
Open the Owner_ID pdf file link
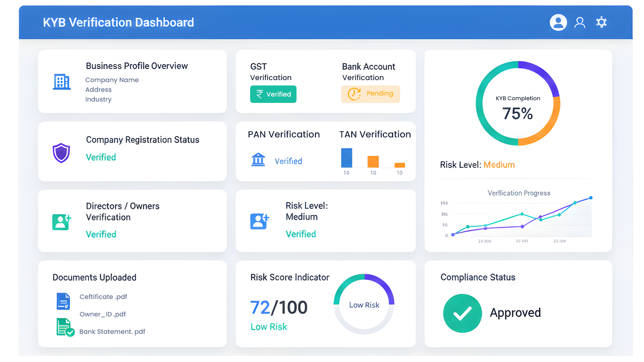pyautogui.click(x=103, y=314)
